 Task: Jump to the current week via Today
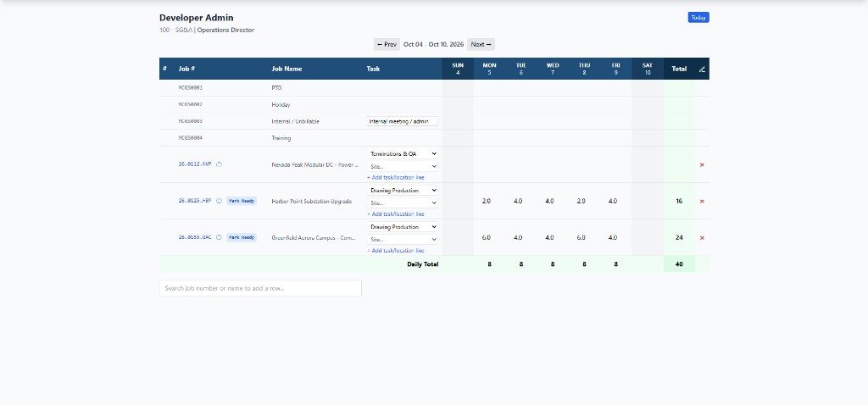pos(698,17)
